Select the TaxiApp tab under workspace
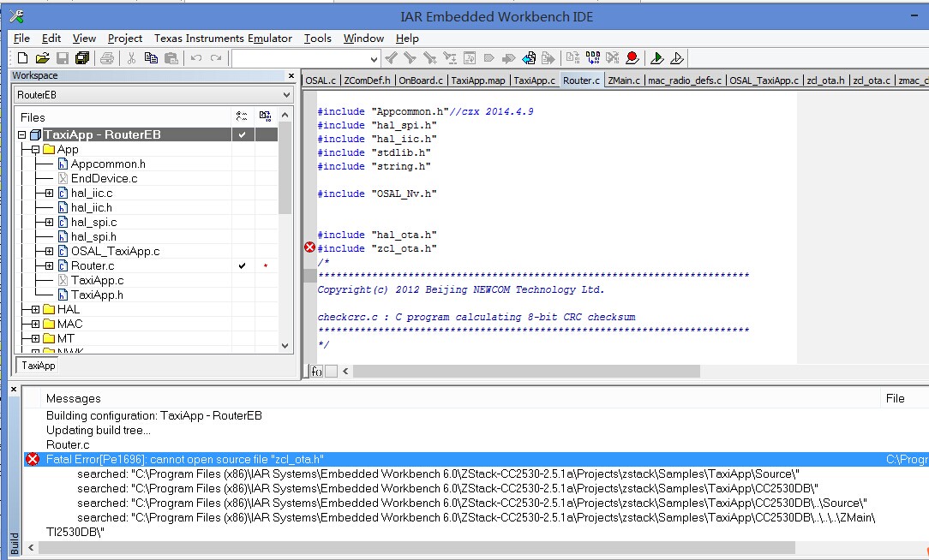 coord(39,366)
